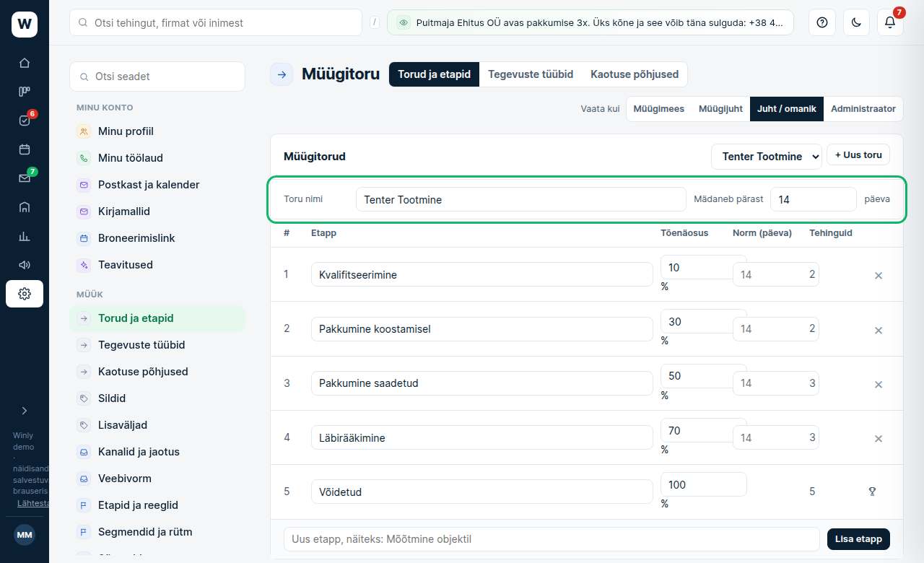Click the Lisa etapp button
The height and width of the screenshot is (563, 924).
858,539
